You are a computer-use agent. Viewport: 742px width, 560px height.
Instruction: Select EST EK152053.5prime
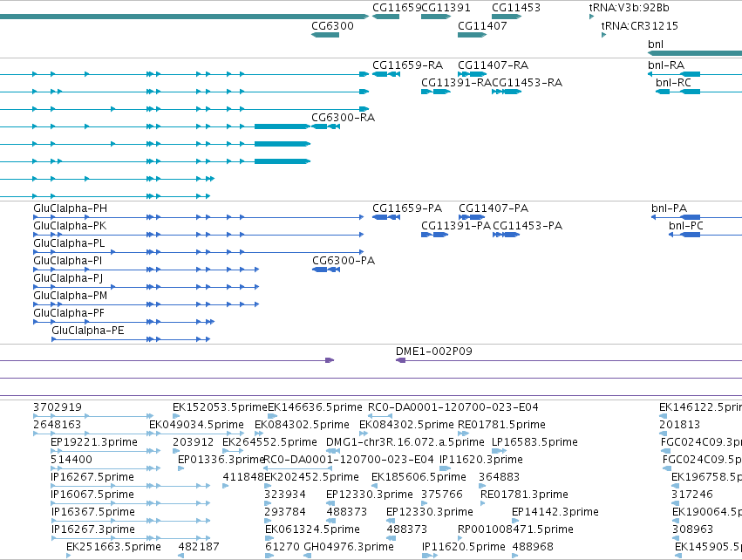[220, 407]
